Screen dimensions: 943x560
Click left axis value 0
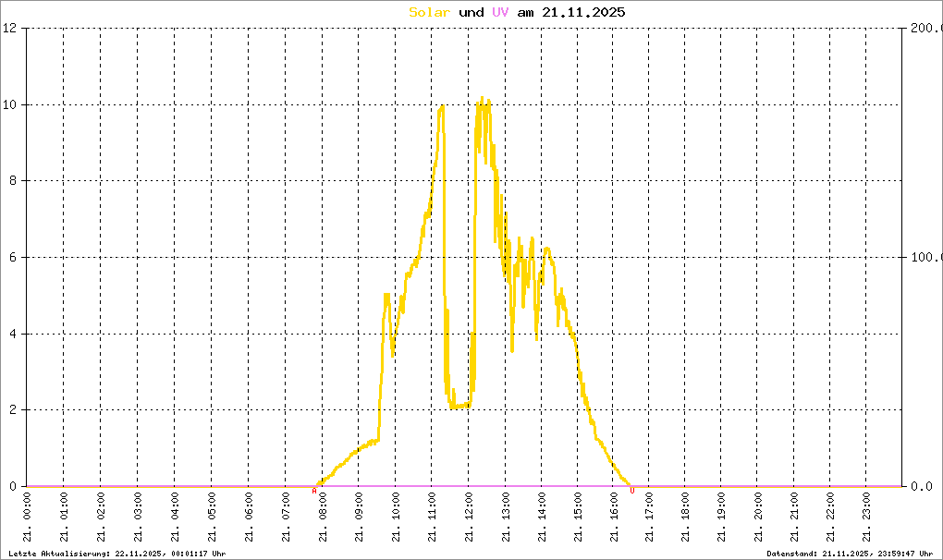click(13, 486)
